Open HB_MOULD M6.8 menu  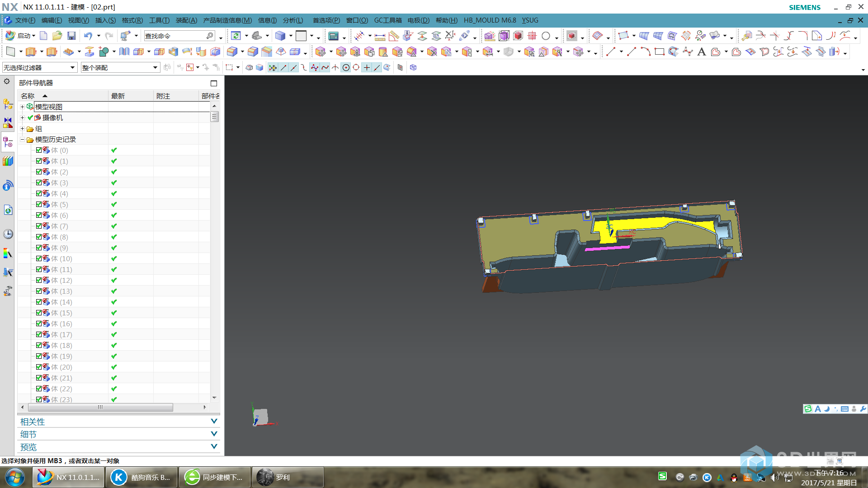(x=490, y=20)
